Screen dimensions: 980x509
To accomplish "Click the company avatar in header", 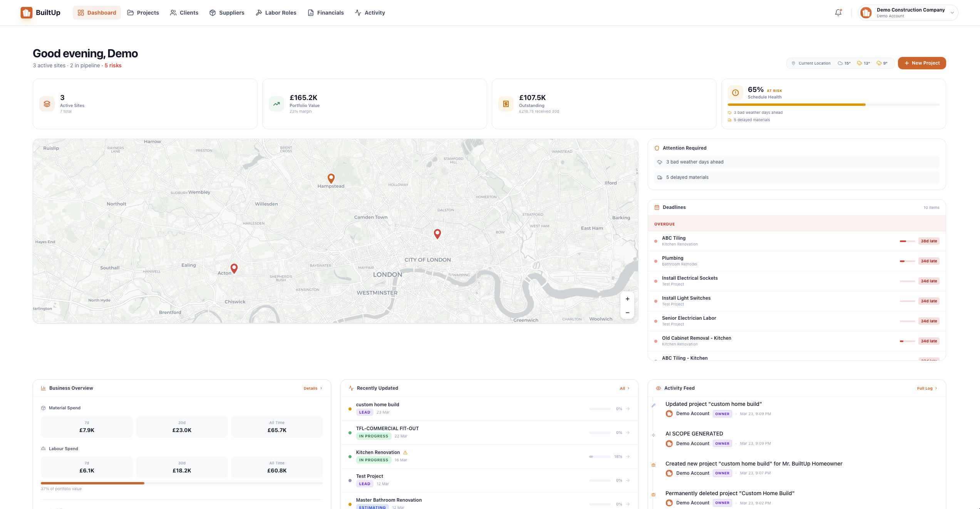I will click(x=866, y=13).
